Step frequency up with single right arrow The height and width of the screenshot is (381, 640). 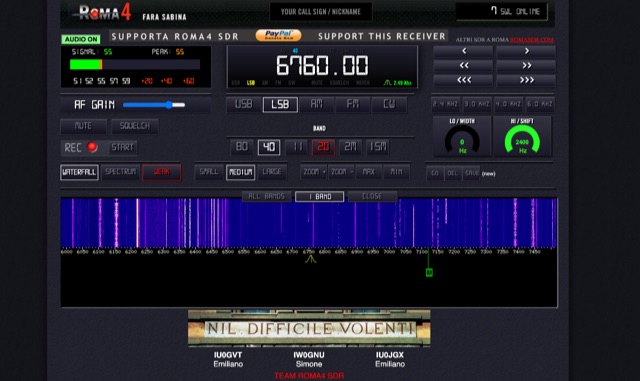[x=526, y=51]
